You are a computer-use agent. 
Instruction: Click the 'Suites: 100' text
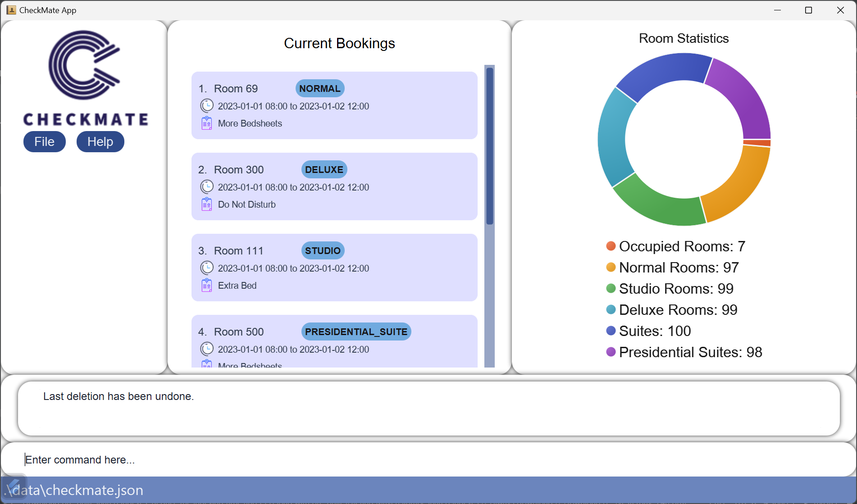[x=655, y=331]
